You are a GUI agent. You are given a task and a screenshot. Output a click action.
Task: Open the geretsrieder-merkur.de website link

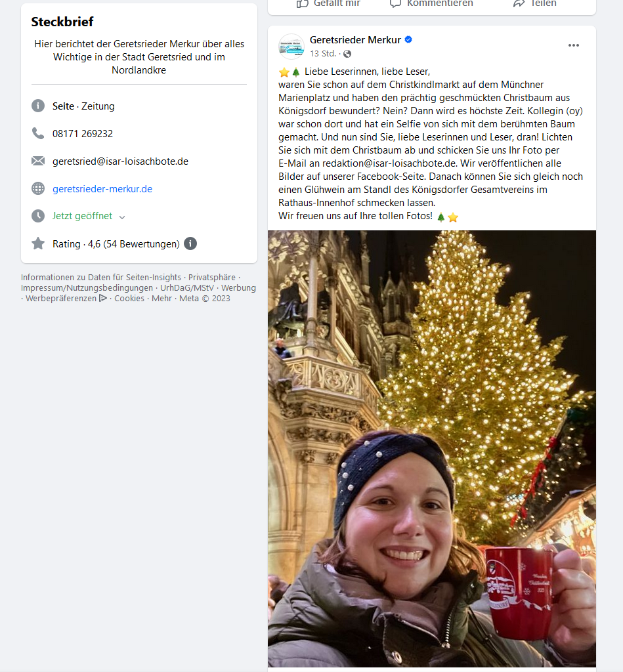(x=102, y=188)
